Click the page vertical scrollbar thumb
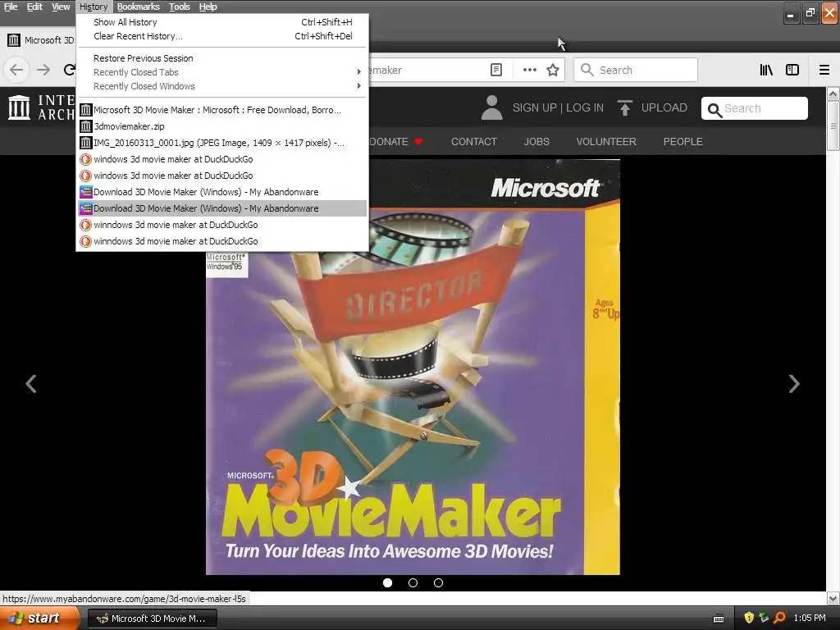The height and width of the screenshot is (630, 840). point(833,126)
